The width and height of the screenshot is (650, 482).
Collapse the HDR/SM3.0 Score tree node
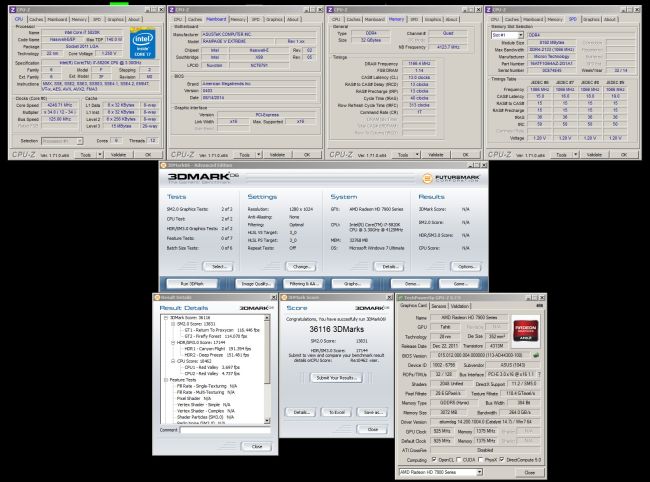(173, 343)
